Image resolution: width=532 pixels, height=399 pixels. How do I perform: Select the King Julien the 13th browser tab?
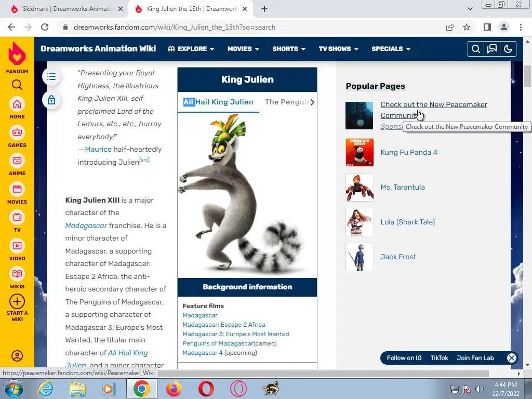click(x=191, y=9)
